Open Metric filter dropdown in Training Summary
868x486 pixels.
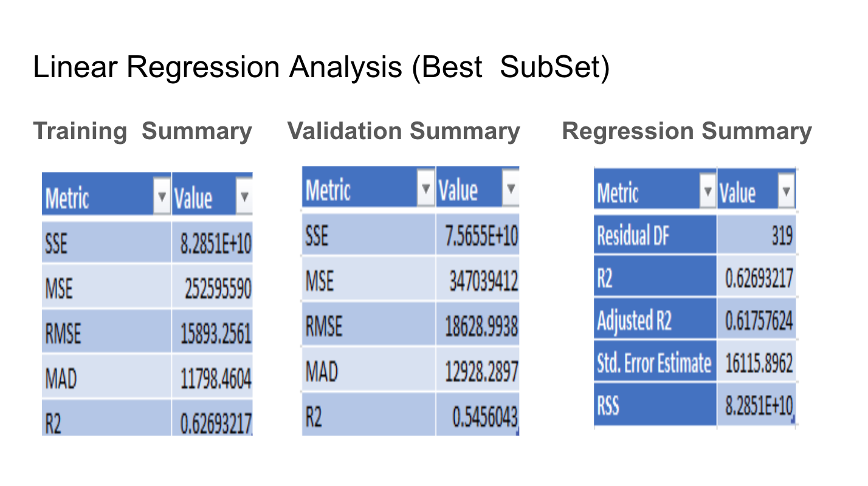pos(162,196)
